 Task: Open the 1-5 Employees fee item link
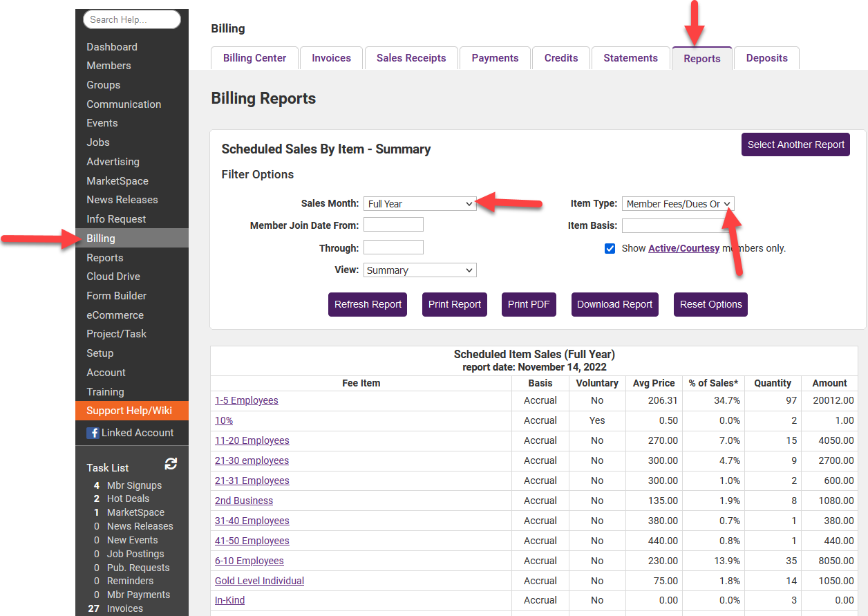click(x=246, y=400)
